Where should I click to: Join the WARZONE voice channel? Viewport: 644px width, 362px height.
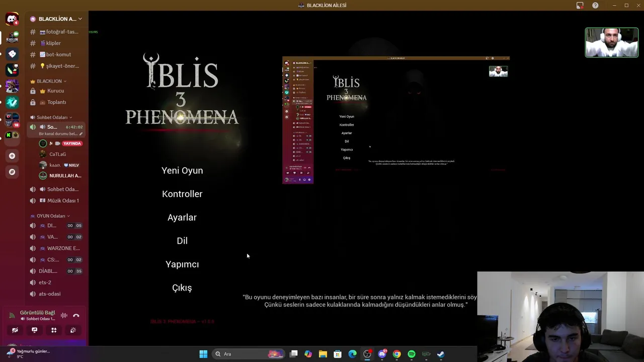pyautogui.click(x=56, y=248)
